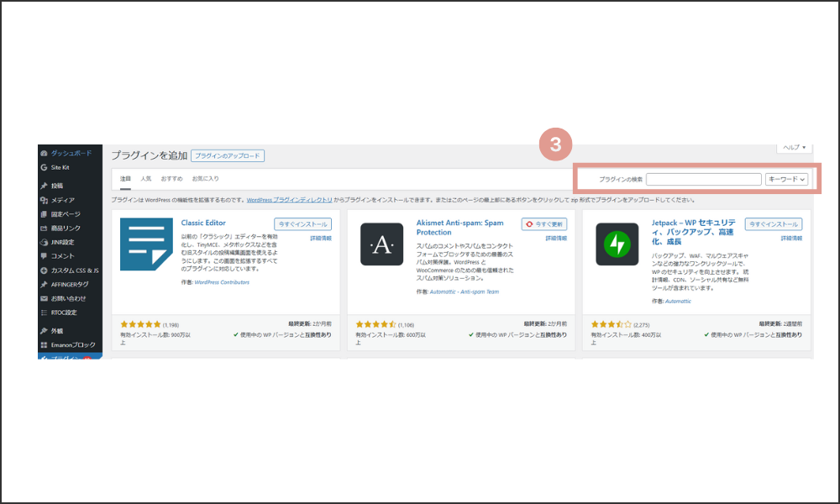Open the Automattic author link under Jetpack
Image resolution: width=840 pixels, height=504 pixels.
pos(678,302)
